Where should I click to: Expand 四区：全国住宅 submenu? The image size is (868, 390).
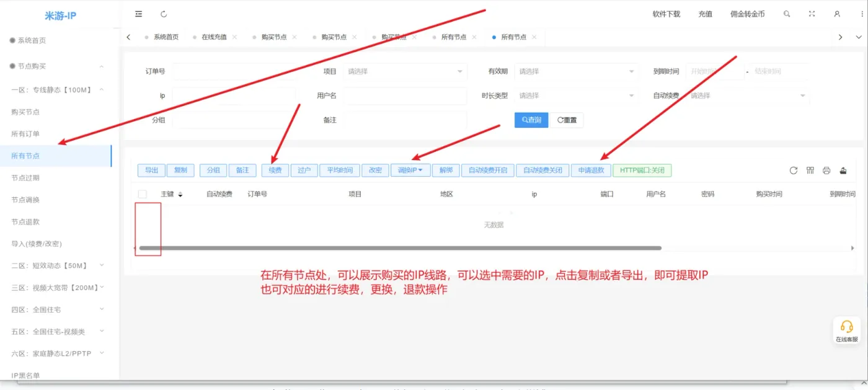pos(102,309)
